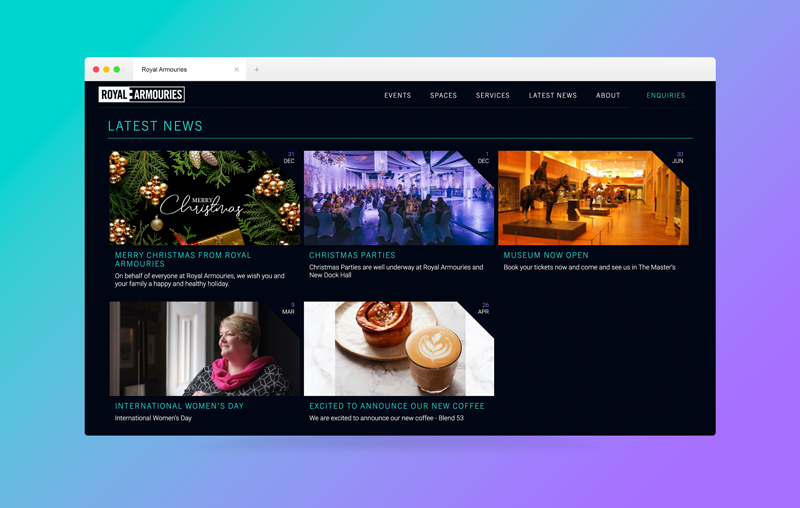Screen dimensions: 800x508
Task: Open the Services navigation item
Action: [x=493, y=95]
